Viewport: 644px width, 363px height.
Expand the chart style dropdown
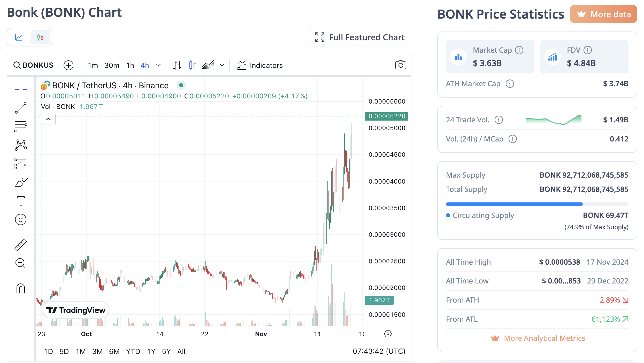pyautogui.click(x=222, y=65)
